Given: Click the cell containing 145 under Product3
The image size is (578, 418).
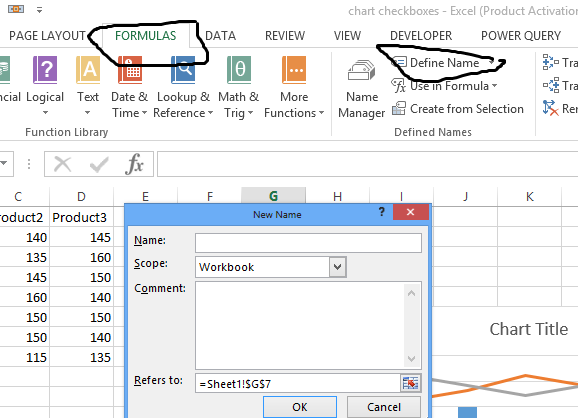Looking at the screenshot, I should point(81,237).
